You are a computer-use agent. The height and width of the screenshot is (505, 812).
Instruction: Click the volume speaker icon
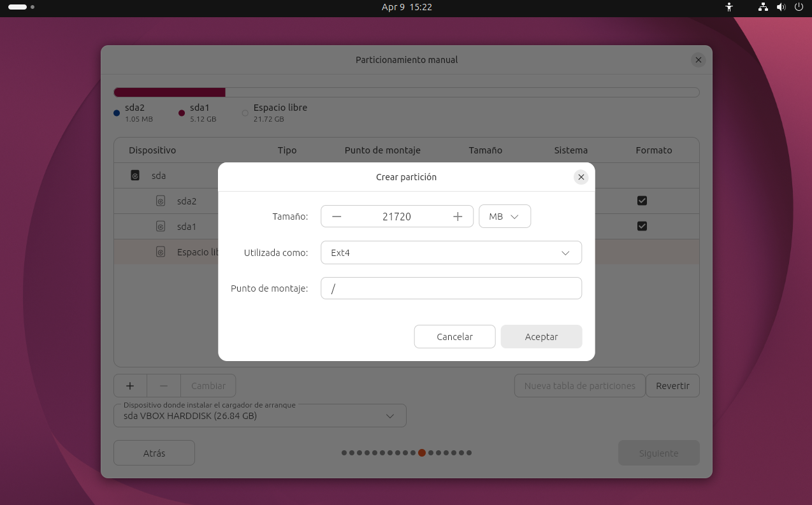point(781,7)
